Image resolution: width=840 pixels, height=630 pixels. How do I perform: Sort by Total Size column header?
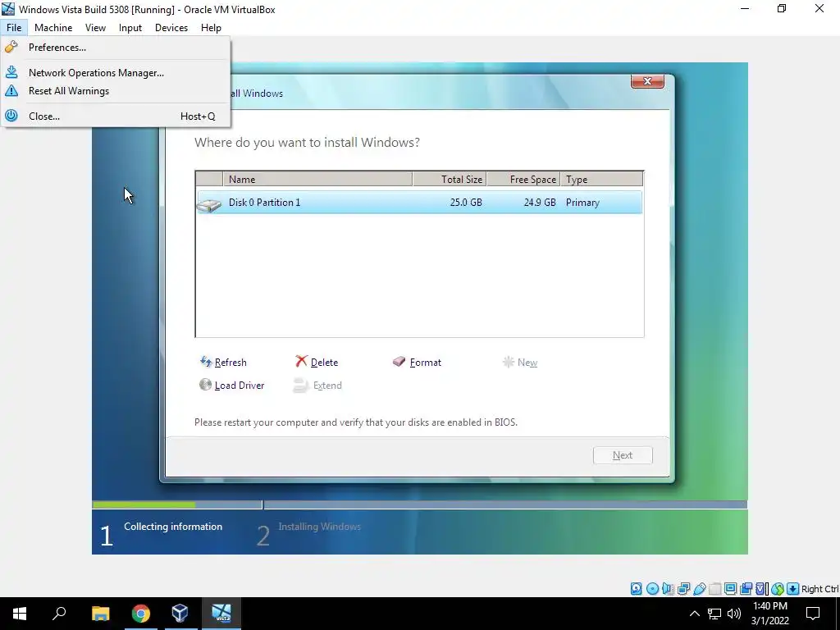point(450,179)
